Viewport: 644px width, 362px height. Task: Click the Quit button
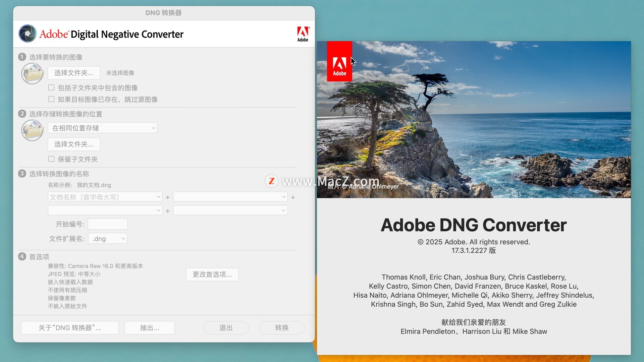coord(226,328)
